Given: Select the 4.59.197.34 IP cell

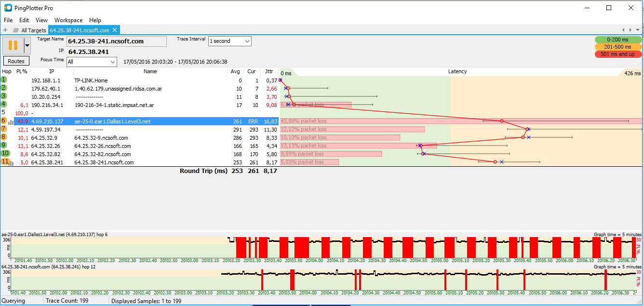Looking at the screenshot, I should [x=46, y=130].
